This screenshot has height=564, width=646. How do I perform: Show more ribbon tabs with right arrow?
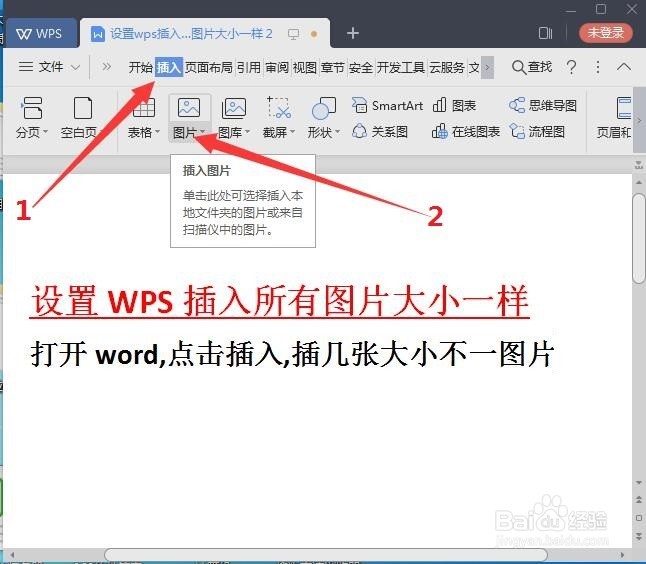click(x=487, y=67)
